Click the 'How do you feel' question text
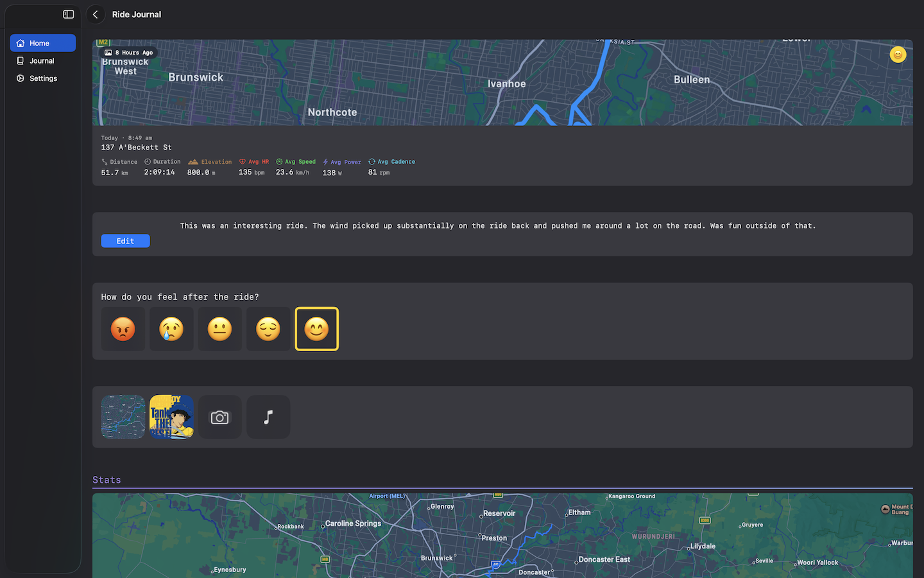The height and width of the screenshot is (578, 924). coord(180,297)
